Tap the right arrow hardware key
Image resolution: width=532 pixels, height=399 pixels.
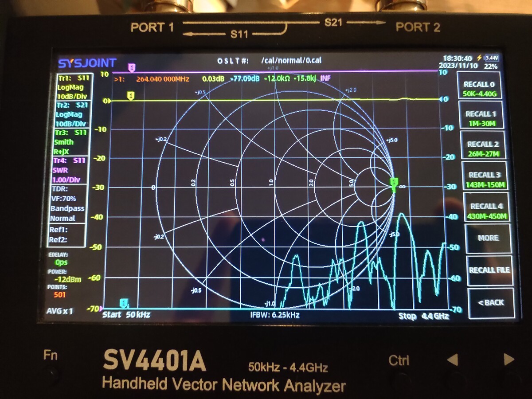[x=509, y=360]
